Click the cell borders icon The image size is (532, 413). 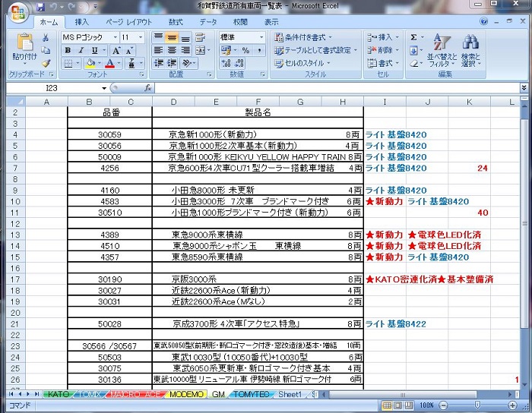pos(68,63)
